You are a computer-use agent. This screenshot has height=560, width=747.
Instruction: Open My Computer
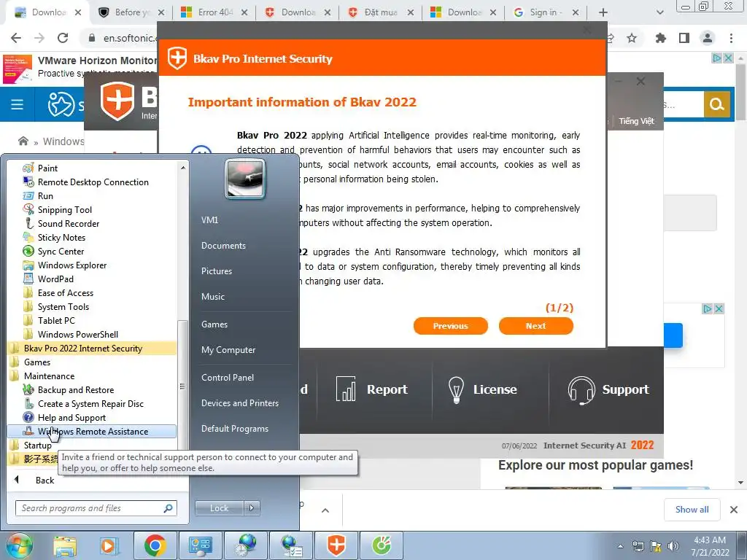(228, 349)
